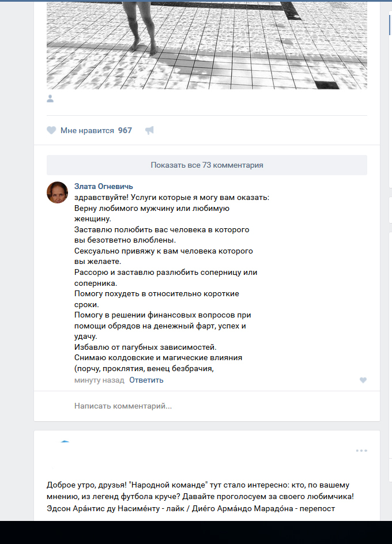Image resolution: width=392 pixels, height=544 pixels.
Task: Click the tagged-person icon under the photo
Action: tap(50, 99)
